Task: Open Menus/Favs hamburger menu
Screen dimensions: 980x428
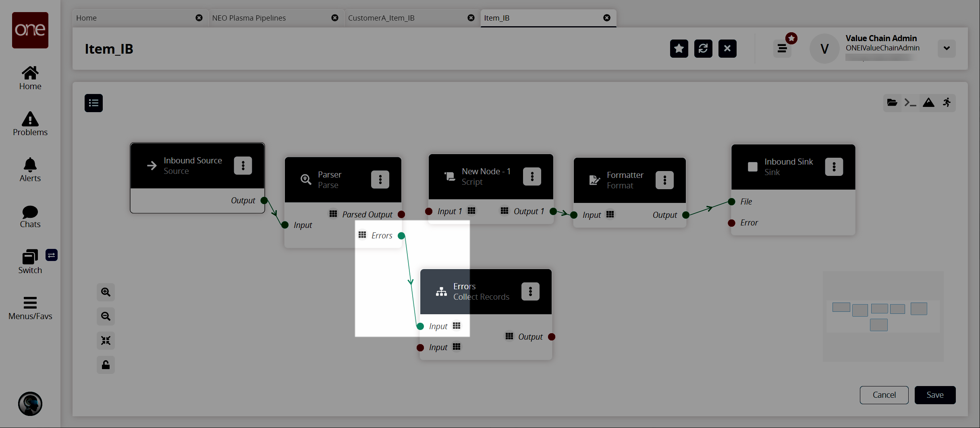Action: pyautogui.click(x=30, y=309)
